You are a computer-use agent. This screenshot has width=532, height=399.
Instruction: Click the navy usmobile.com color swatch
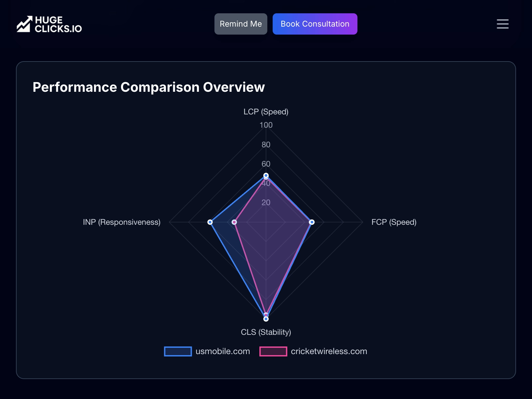pos(178,351)
